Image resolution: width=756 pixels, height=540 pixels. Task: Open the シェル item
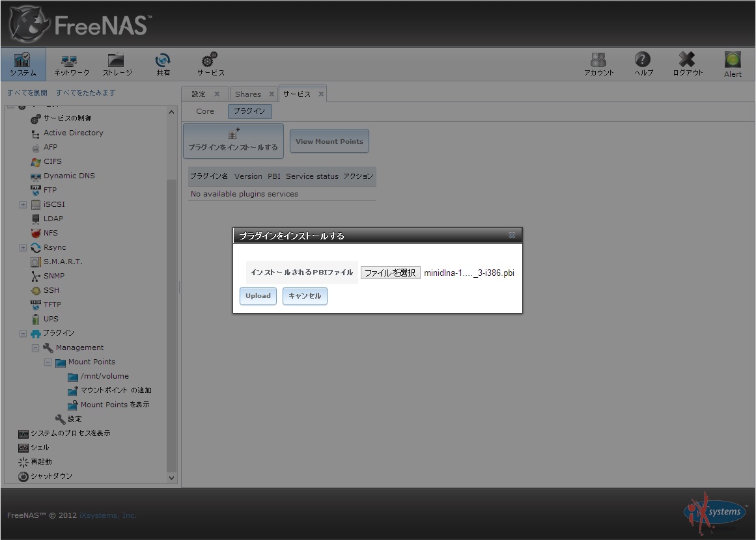click(x=40, y=448)
